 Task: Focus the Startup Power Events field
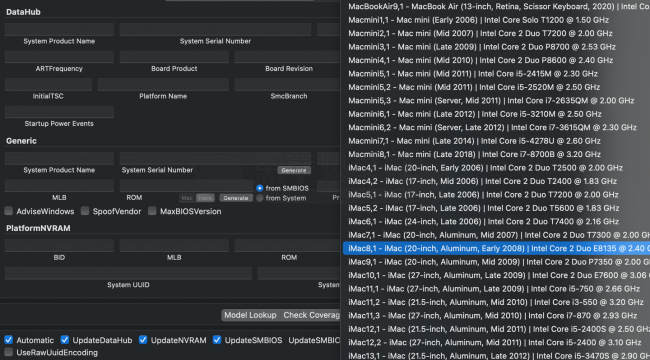click(x=59, y=112)
